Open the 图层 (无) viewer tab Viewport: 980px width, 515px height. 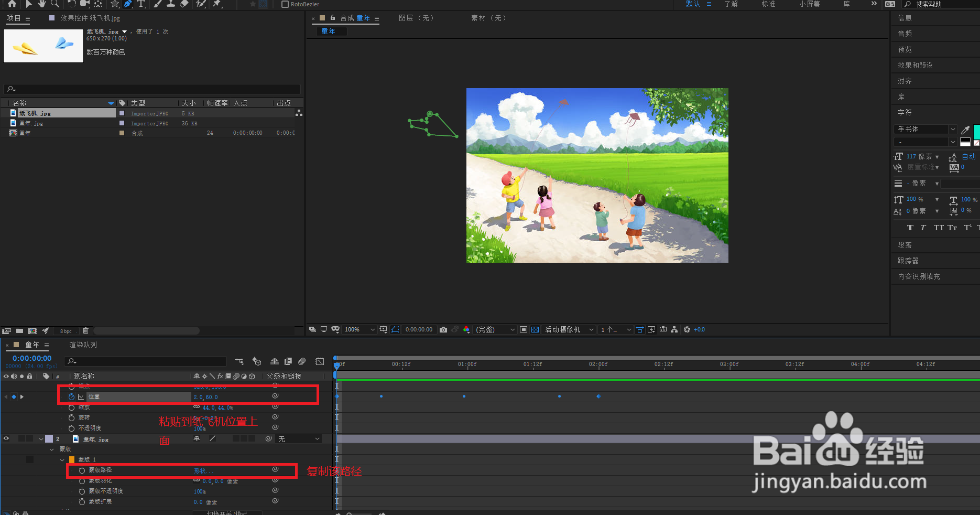point(416,18)
